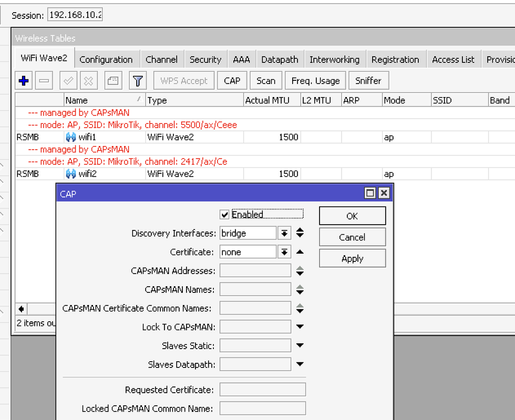Click the Certificate none field
The image size is (515, 420).
(x=248, y=252)
